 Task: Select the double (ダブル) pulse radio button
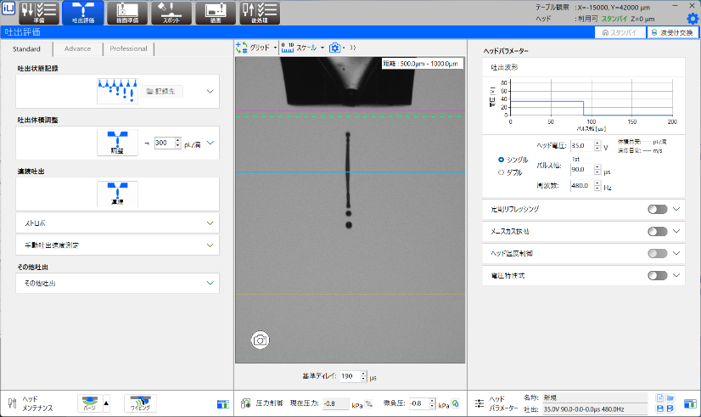(x=501, y=172)
